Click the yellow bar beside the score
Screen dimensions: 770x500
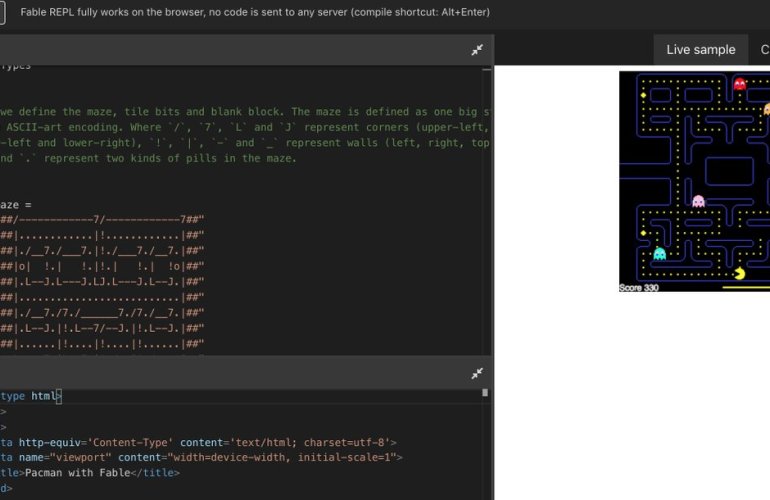pyautogui.click(x=746, y=288)
